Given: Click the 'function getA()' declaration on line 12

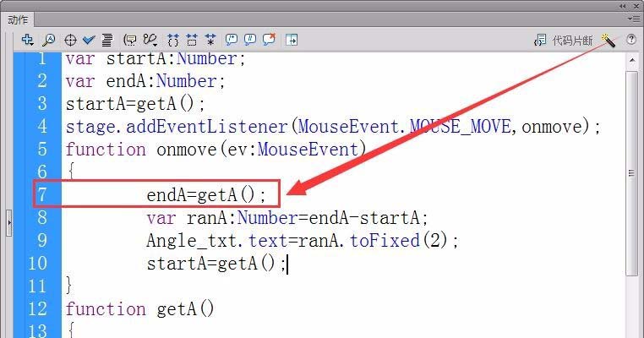Looking at the screenshot, I should tap(139, 308).
